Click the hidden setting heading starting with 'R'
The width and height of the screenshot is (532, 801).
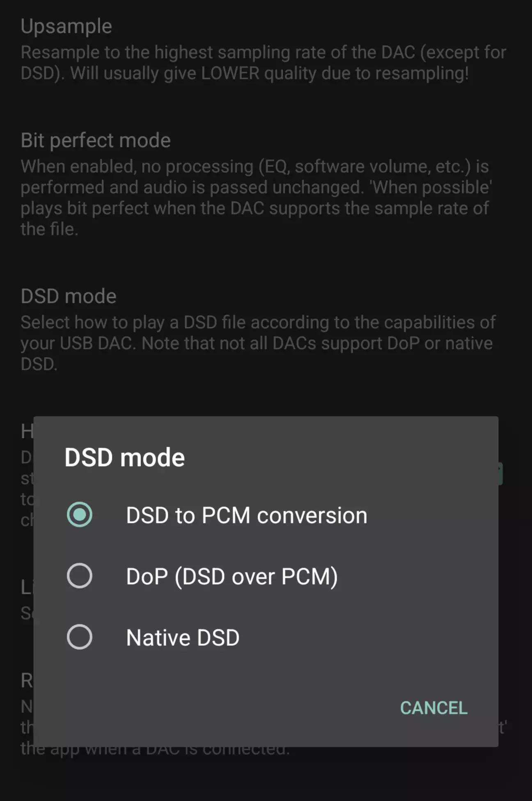pyautogui.click(x=27, y=681)
